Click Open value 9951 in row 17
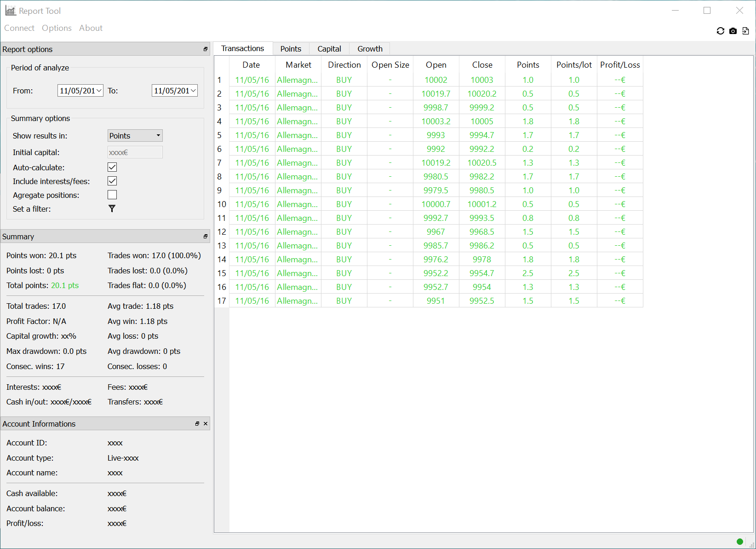Image resolution: width=756 pixels, height=549 pixels. pyautogui.click(x=436, y=301)
